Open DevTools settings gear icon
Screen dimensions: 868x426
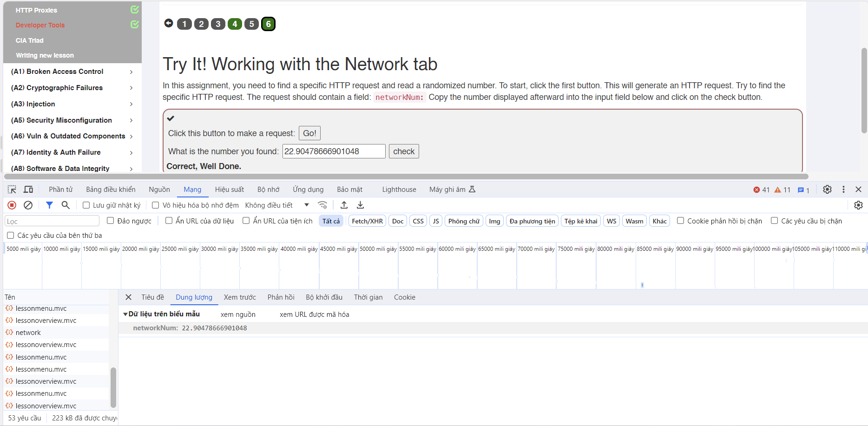pyautogui.click(x=827, y=190)
